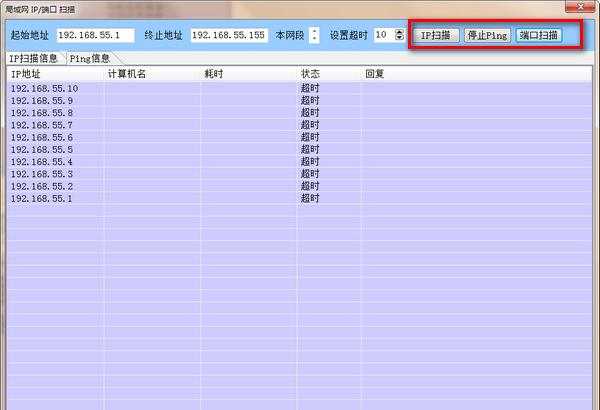Focus the 起始地址 input field

pos(96,35)
